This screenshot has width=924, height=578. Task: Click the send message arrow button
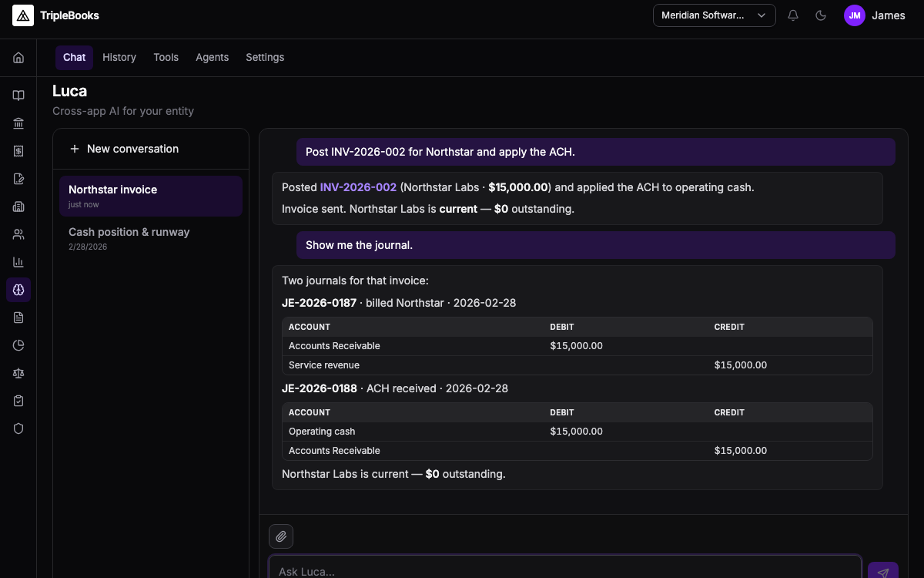pyautogui.click(x=883, y=572)
